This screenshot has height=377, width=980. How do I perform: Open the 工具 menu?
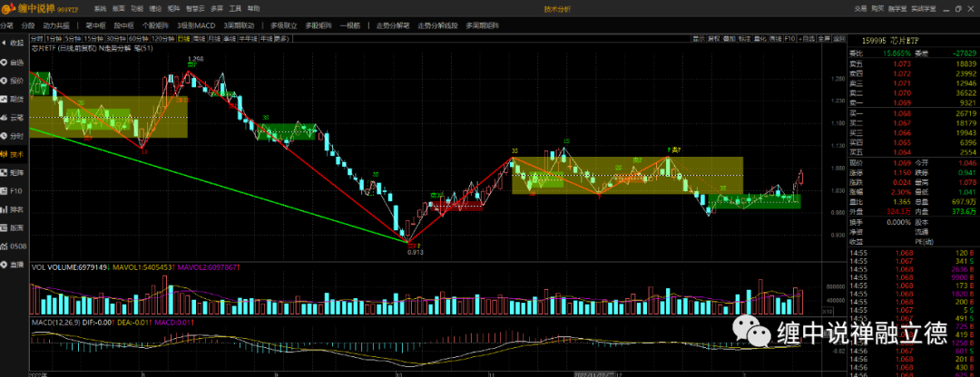tap(236, 9)
